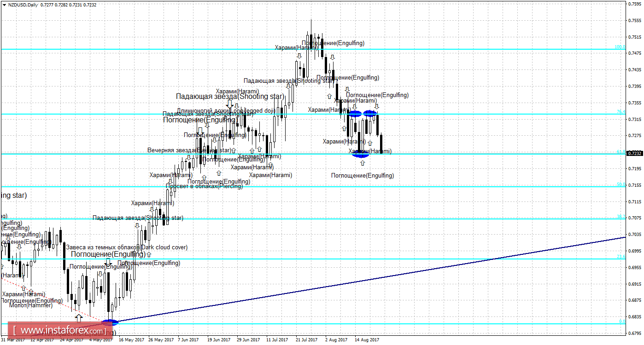Select the 21 Jul 2017 date label
The image size is (644, 345).
pyautogui.click(x=306, y=340)
